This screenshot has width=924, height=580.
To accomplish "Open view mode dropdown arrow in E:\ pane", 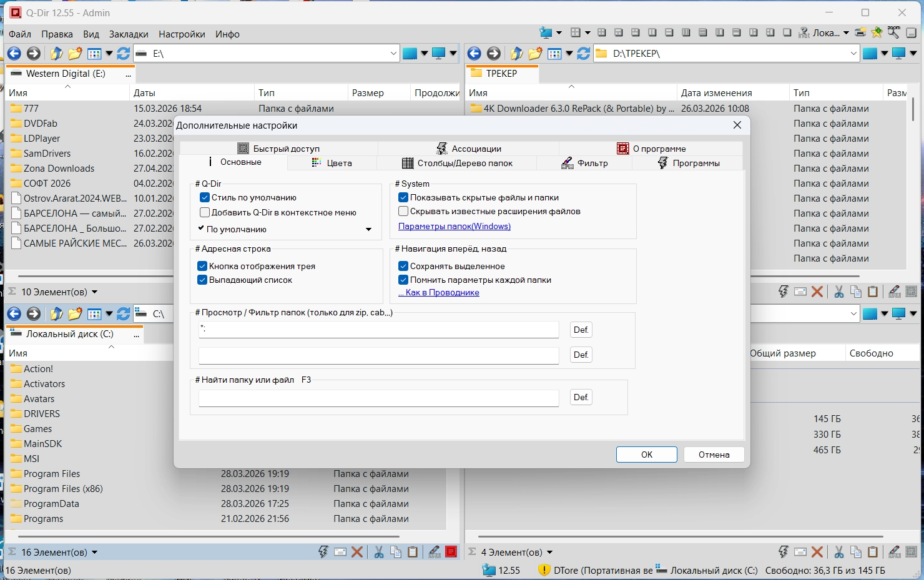I will [x=109, y=54].
